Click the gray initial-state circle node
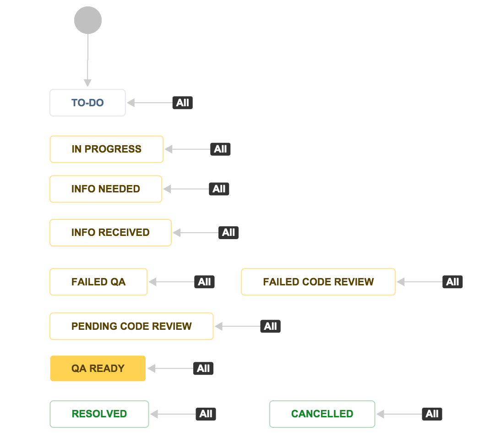The width and height of the screenshot is (501, 448). pos(88,20)
